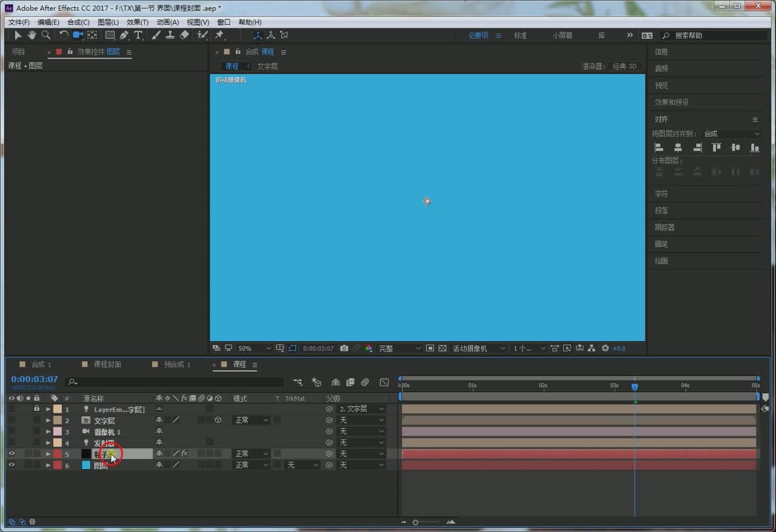Open the 合成(C) menu
This screenshot has width=776, height=532.
pyautogui.click(x=78, y=22)
